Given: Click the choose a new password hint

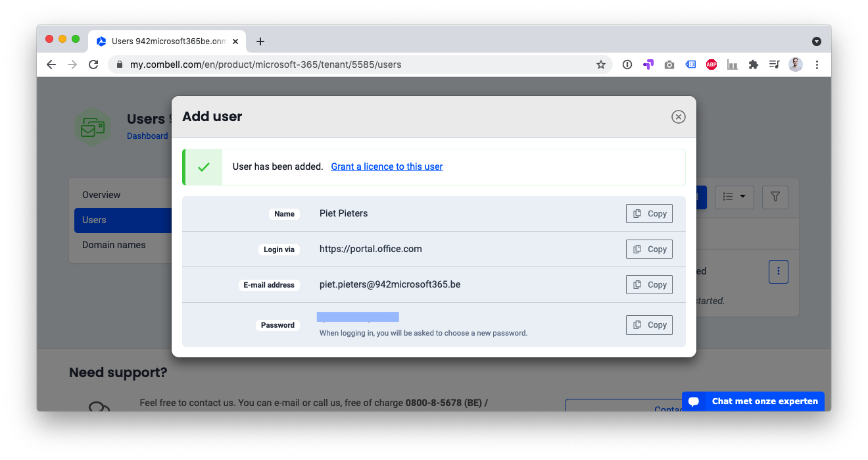Looking at the screenshot, I should pos(423,333).
